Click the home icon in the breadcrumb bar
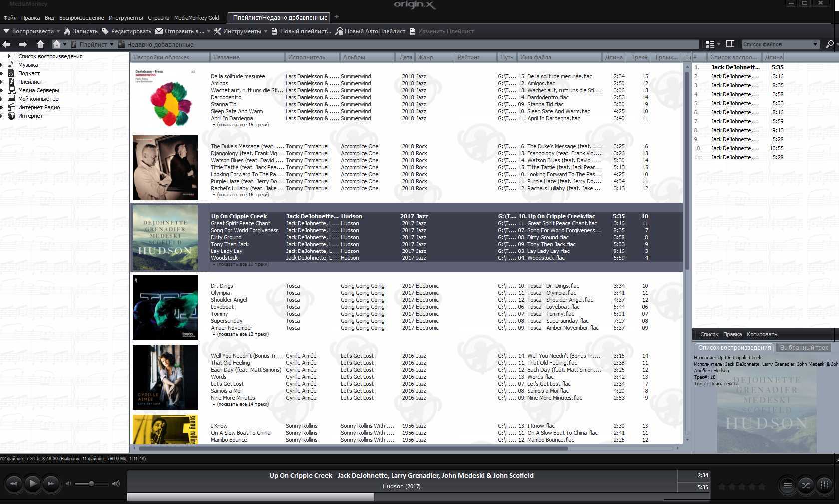This screenshot has height=504, width=839. click(x=57, y=44)
